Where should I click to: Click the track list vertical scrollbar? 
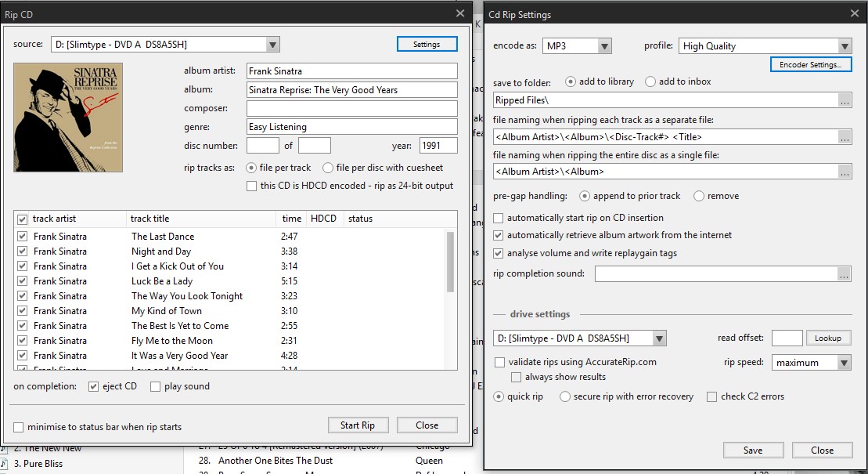click(x=450, y=262)
